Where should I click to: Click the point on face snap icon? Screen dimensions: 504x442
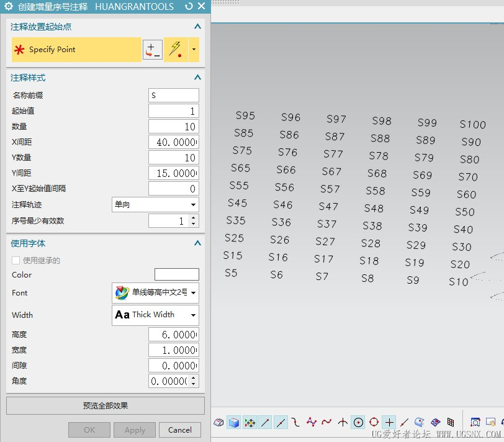click(x=420, y=422)
